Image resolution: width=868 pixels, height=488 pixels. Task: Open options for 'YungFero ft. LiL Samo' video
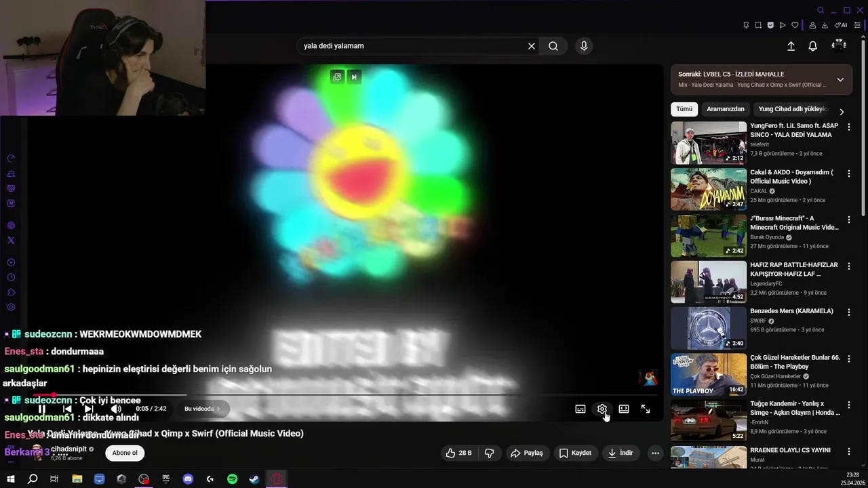(x=848, y=127)
